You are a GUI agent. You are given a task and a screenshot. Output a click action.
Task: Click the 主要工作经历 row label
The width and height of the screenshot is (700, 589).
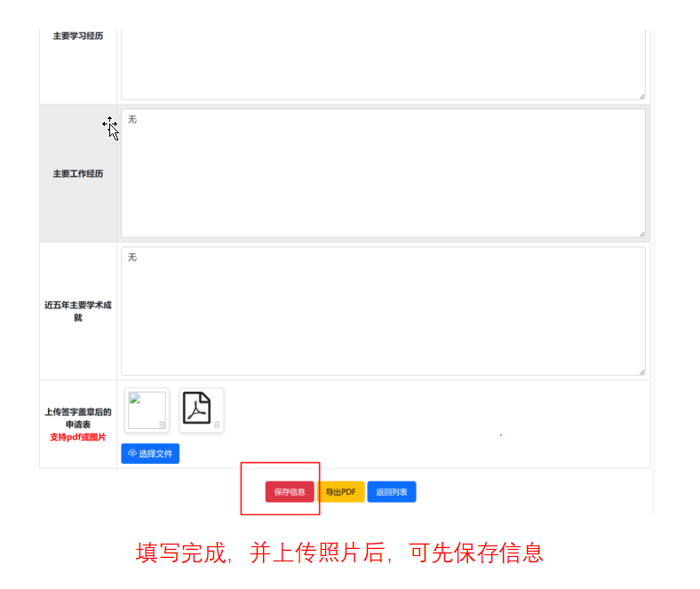coord(78,174)
